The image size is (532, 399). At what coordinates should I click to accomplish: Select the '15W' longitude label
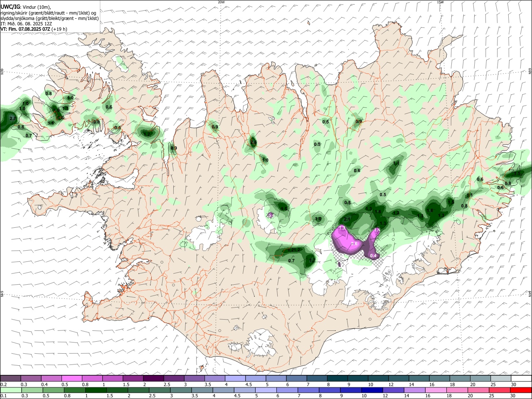[x=440, y=2]
